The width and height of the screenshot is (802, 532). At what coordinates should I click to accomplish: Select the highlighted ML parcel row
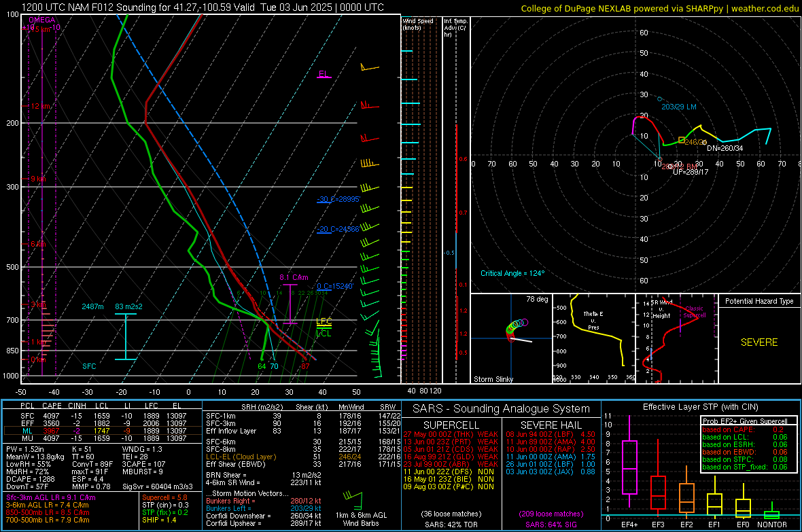click(x=103, y=431)
